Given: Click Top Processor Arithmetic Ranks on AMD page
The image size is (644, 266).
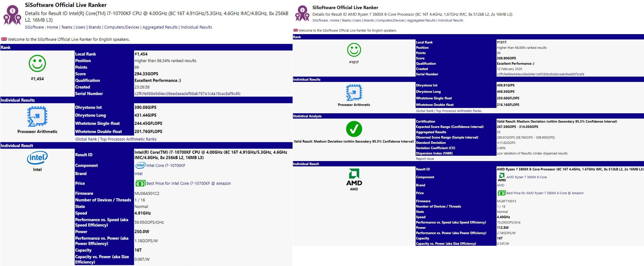Looking at the screenshot, I should click(x=459, y=111).
